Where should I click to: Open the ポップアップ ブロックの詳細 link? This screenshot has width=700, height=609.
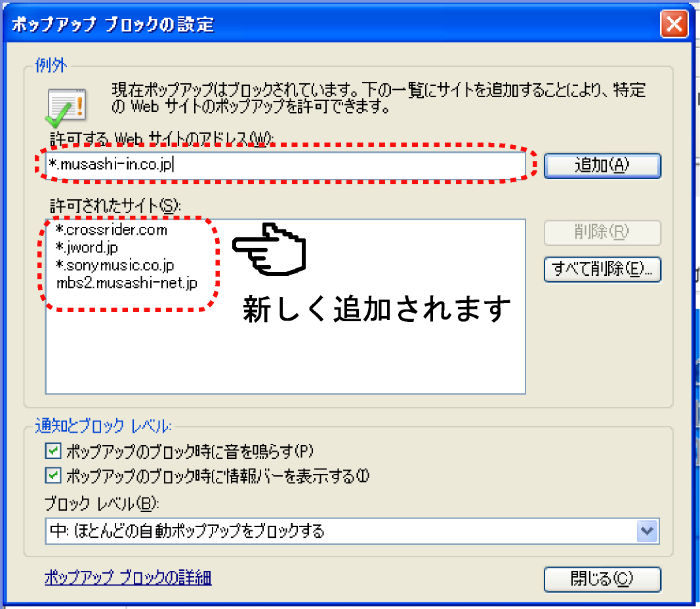pyautogui.click(x=128, y=578)
